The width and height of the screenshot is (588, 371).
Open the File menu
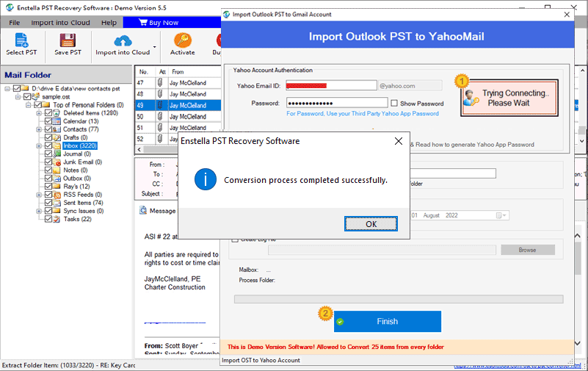tap(14, 23)
